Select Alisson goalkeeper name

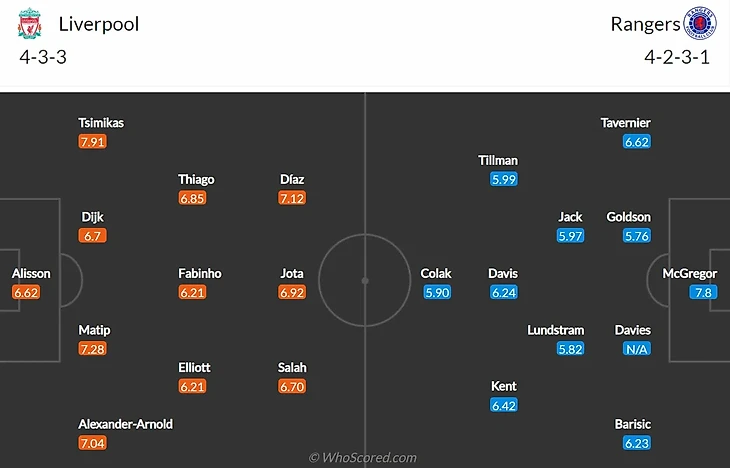31,273
